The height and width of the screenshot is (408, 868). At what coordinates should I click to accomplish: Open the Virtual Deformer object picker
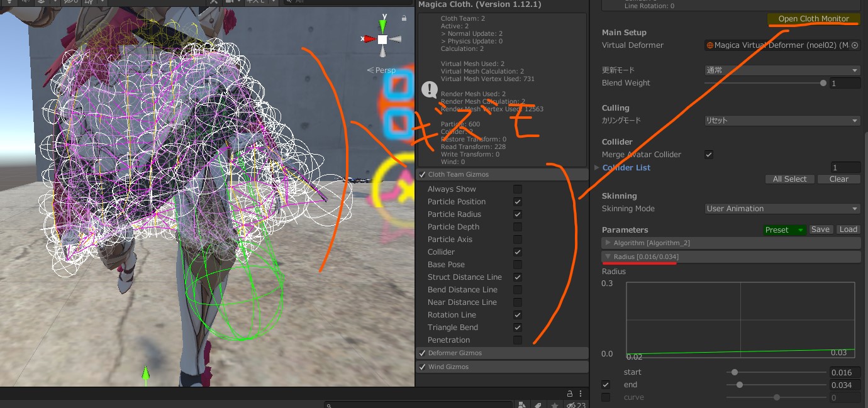(x=855, y=45)
